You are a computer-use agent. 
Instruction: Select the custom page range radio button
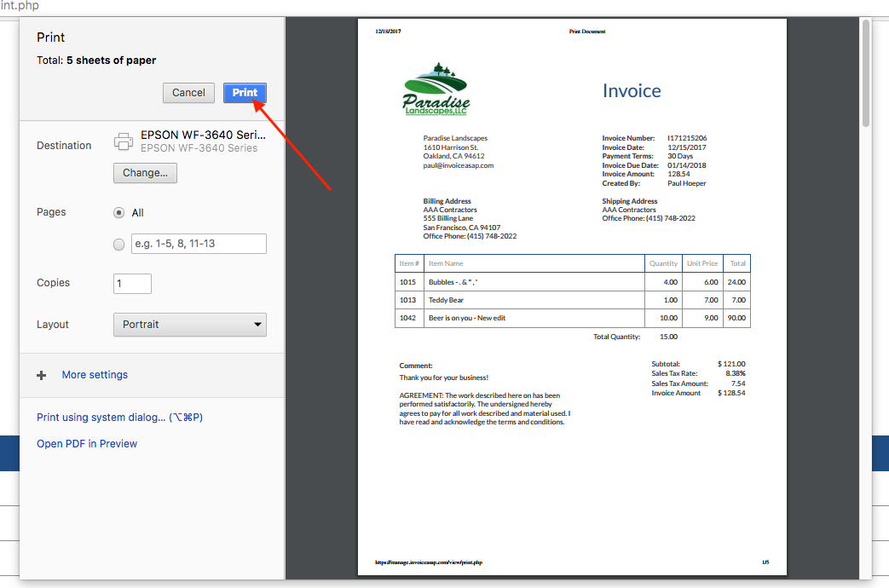coord(119,245)
